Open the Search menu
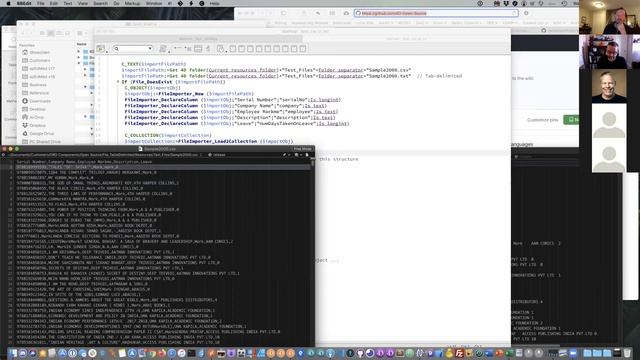This screenshot has width=640, height=360. click(x=100, y=3)
